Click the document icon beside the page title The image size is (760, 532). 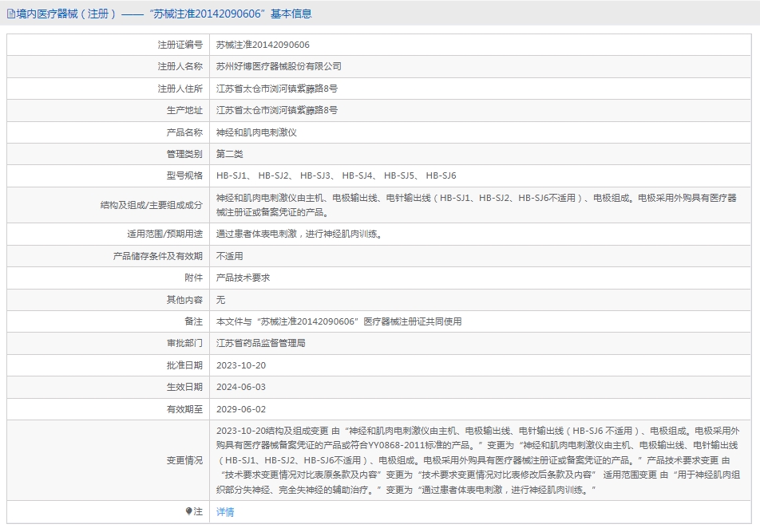10,14
